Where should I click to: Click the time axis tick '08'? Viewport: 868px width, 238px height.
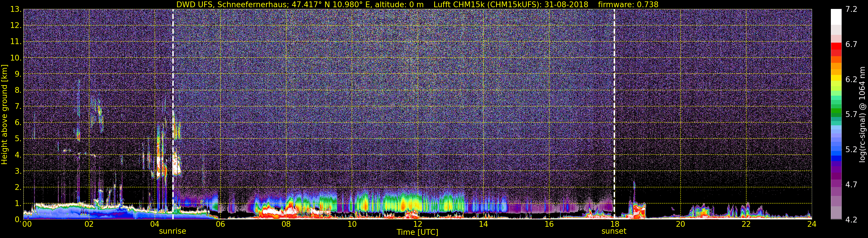286,224
